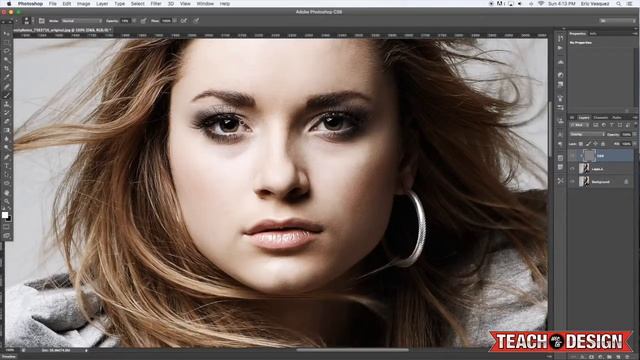Select the Hand tool
Screen dimensions: 640x360
pyautogui.click(x=7, y=193)
